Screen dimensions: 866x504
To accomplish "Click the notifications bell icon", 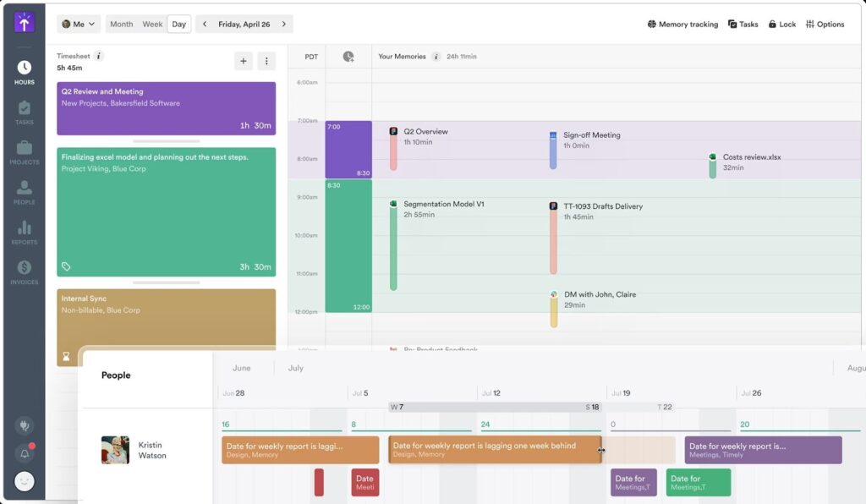I will 25,454.
